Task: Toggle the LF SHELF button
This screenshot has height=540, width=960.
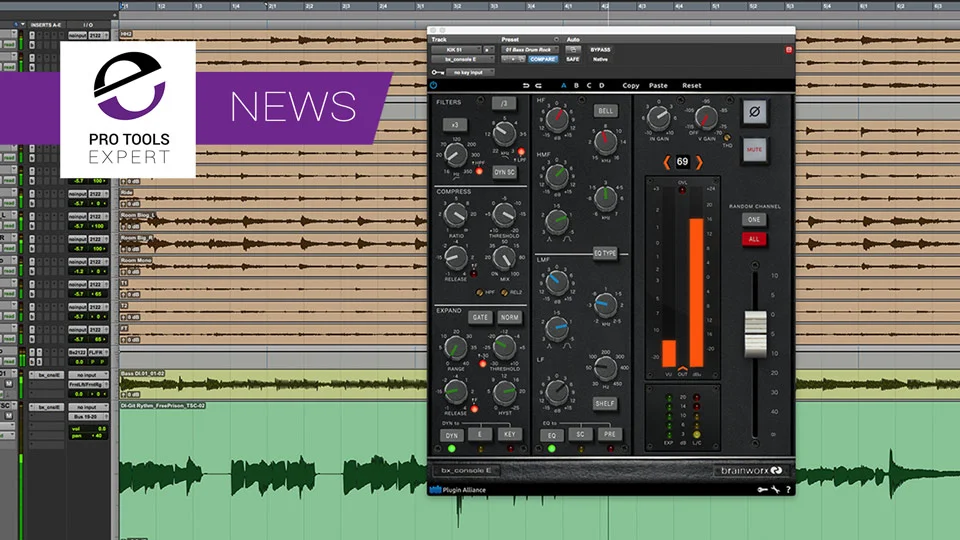Action: pos(604,403)
